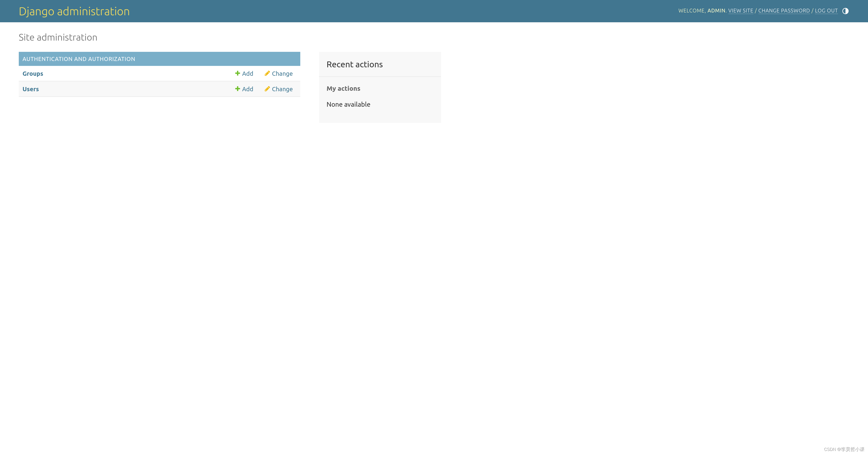Viewport: 868px width, 454px height.
Task: Follow the View Site link
Action: (x=740, y=11)
